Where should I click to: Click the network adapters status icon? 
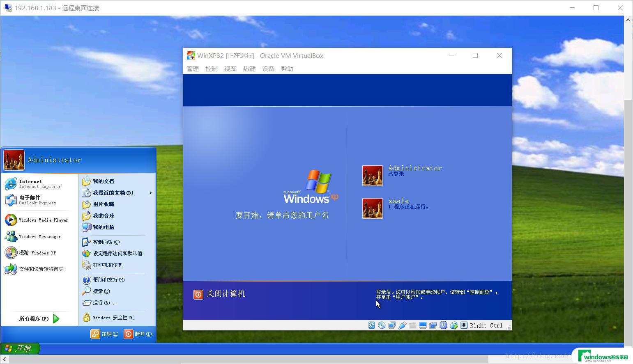pos(392,325)
